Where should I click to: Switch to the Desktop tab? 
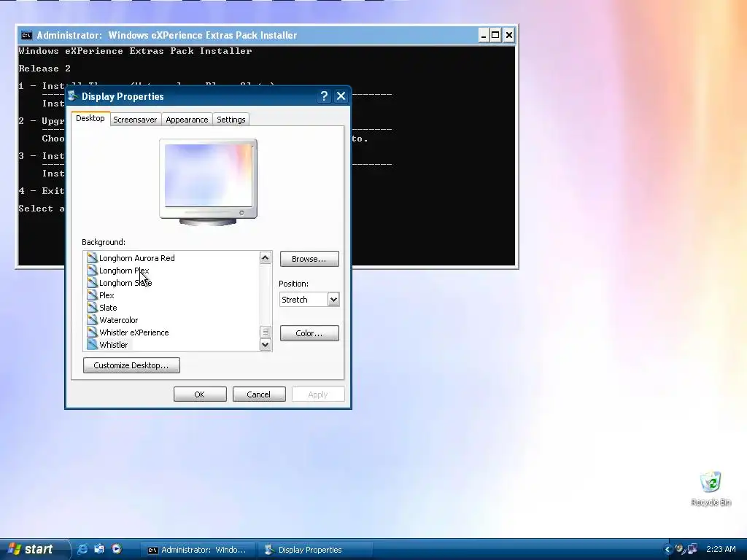click(90, 118)
